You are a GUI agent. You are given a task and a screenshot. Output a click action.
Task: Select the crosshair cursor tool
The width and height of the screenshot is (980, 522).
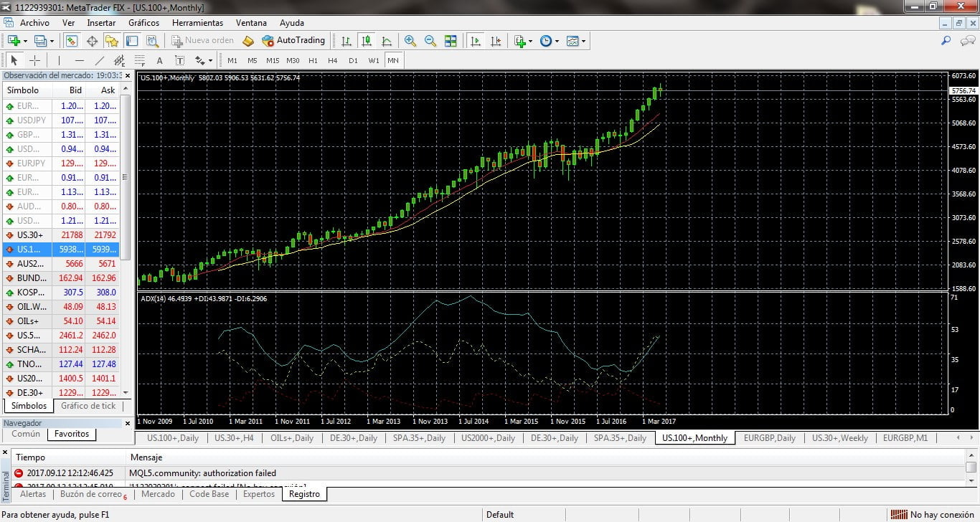[x=34, y=61]
